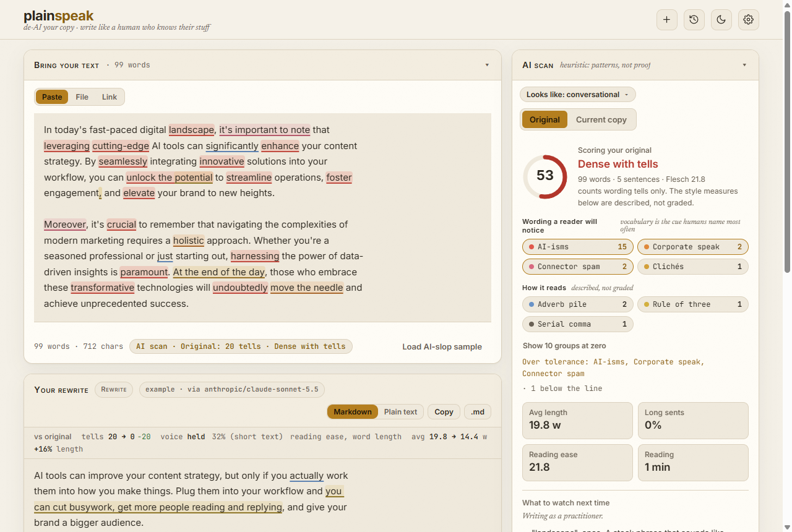792x532 pixels.
Task: Click highlighted phrase 'unlock the potential'
Action: pos(170,178)
